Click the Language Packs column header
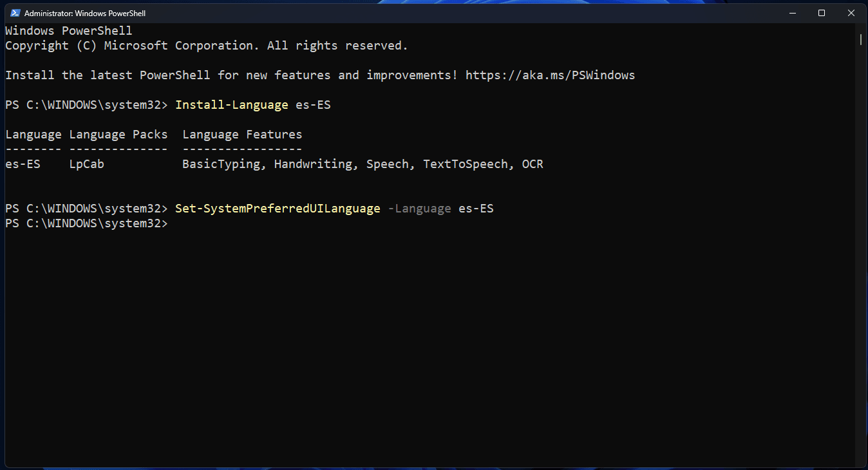The image size is (868, 470). [x=118, y=134]
